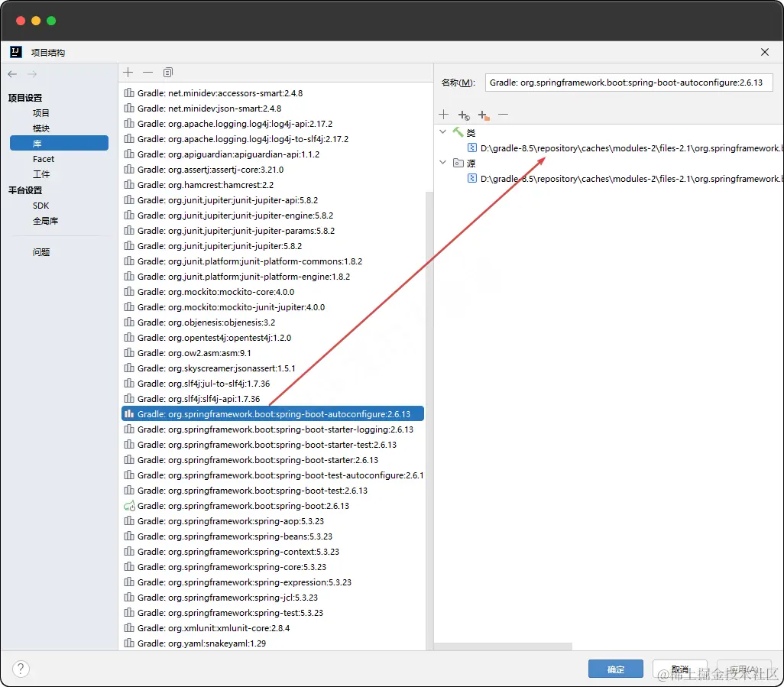The image size is (784, 687).
Task: Click library icon of slf4j-api:1.7.36 row
Action: click(129, 398)
